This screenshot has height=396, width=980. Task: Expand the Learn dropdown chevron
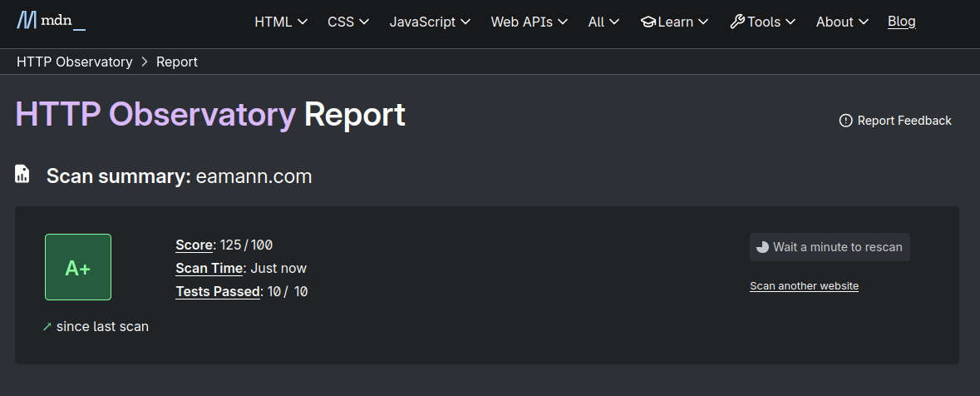point(704,22)
